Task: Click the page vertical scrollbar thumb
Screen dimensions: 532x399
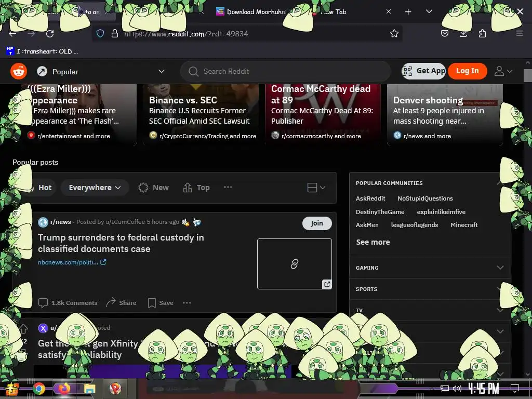Action: (x=528, y=76)
